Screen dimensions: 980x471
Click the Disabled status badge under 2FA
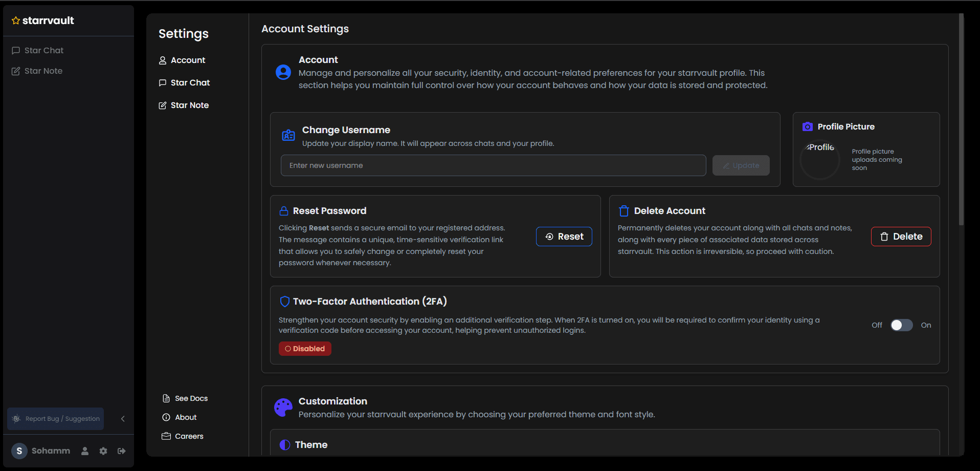coord(305,349)
